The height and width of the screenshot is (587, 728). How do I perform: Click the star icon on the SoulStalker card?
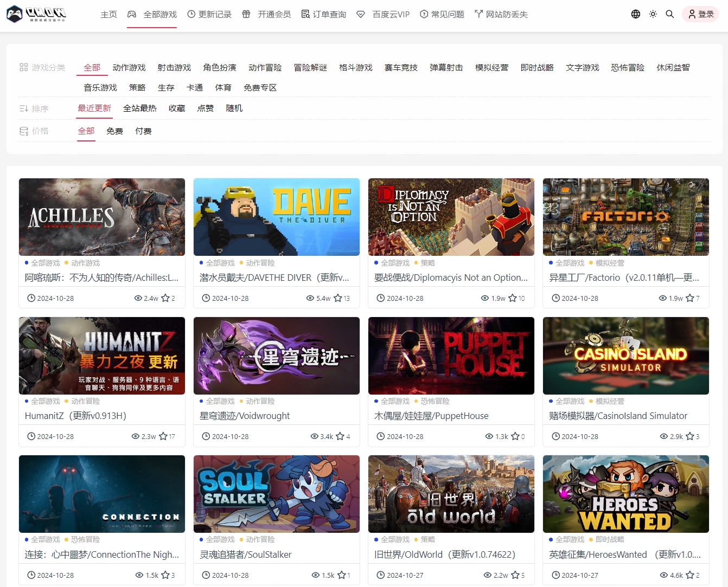[x=342, y=575]
